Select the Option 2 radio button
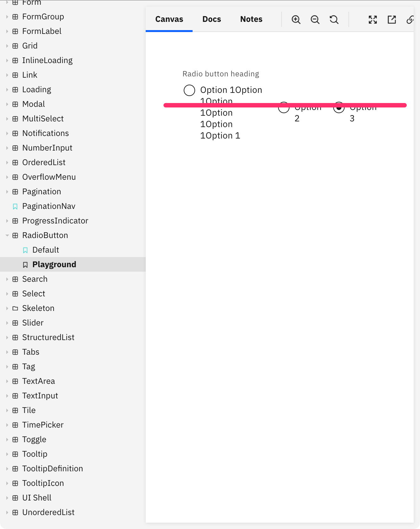 pyautogui.click(x=283, y=108)
